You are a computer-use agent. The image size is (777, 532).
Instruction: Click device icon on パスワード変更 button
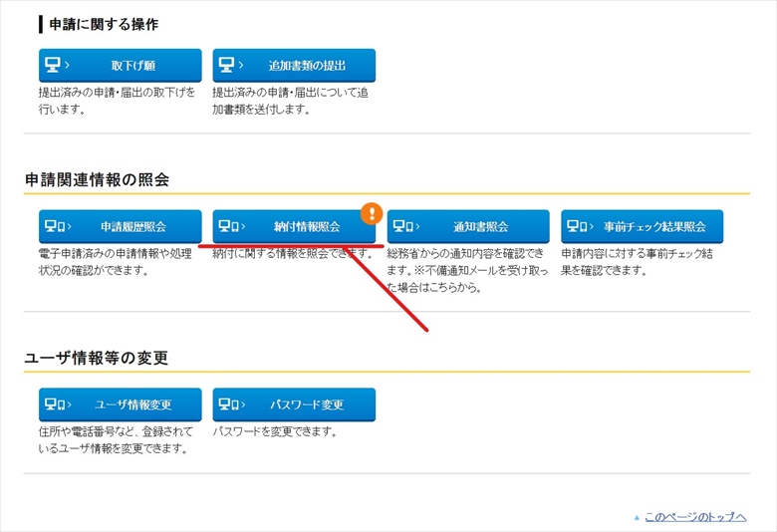228,404
